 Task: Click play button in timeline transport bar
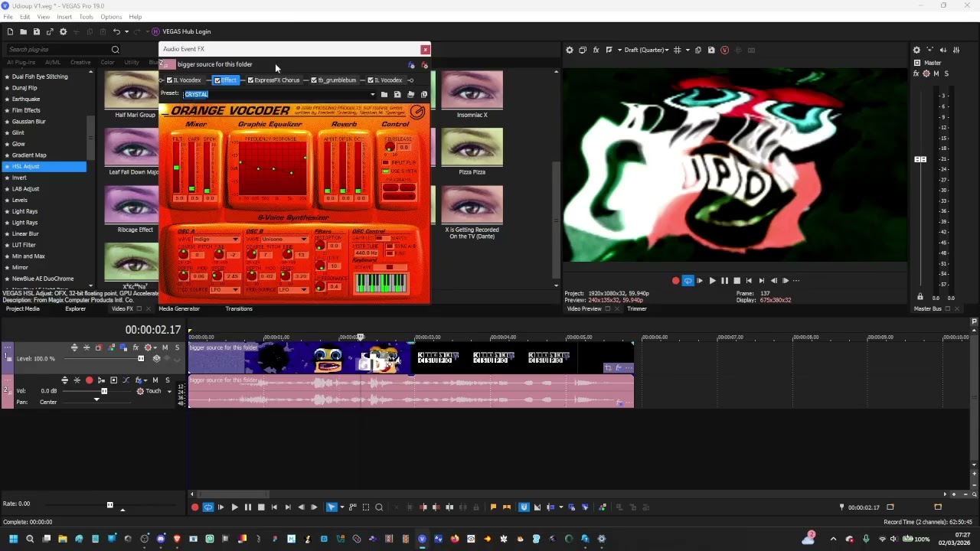234,507
